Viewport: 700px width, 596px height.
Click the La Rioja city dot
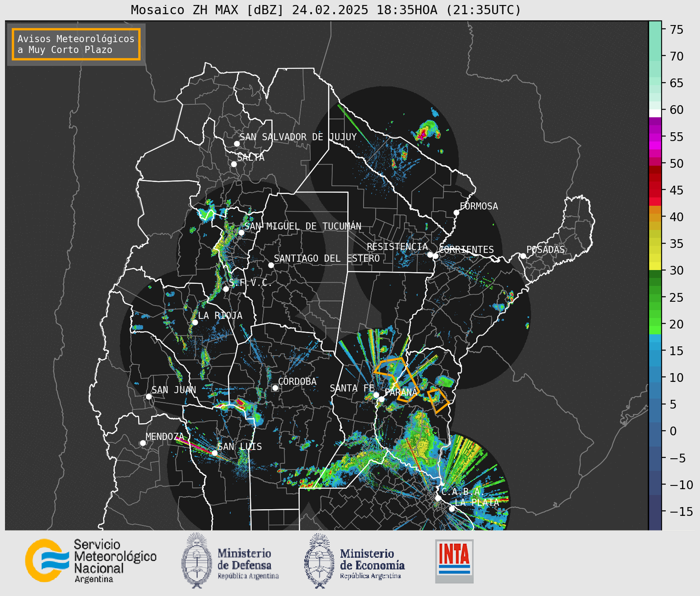[x=195, y=322]
